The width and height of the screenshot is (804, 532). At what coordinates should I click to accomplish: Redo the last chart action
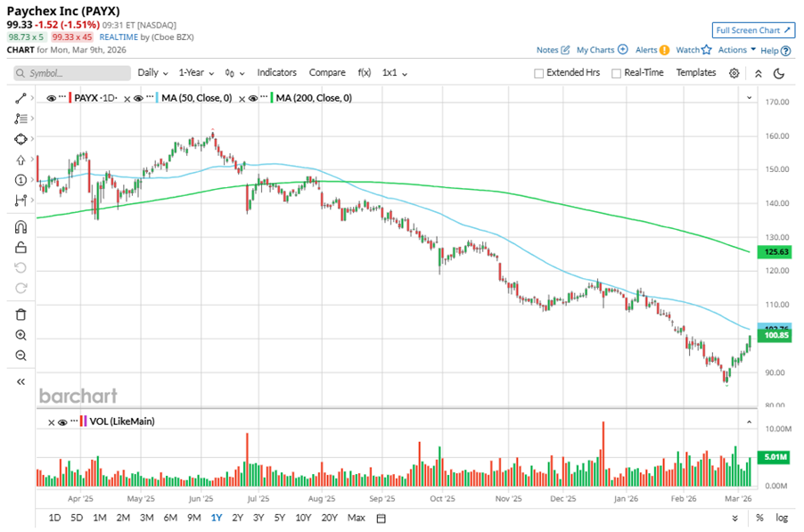pyautogui.click(x=21, y=288)
